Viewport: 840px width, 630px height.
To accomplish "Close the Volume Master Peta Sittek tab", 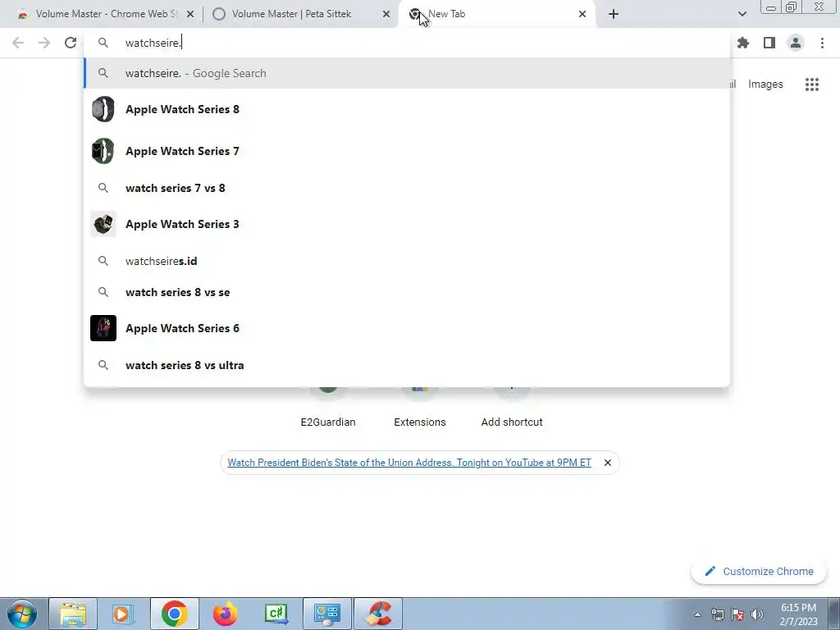I will tap(386, 14).
